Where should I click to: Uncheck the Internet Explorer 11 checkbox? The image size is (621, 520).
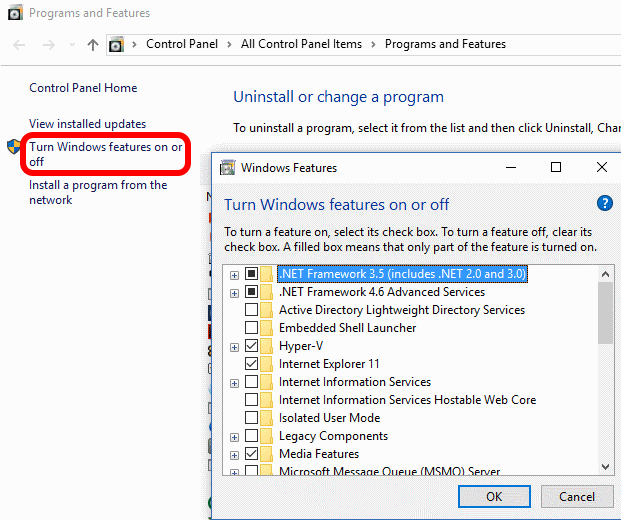pyautogui.click(x=251, y=364)
